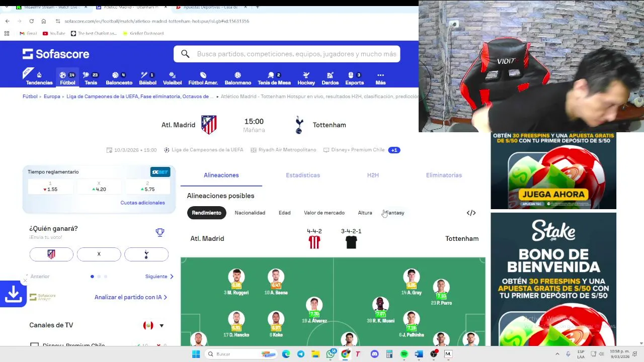Open the KickBot Dashboard bookmark

pyautogui.click(x=143, y=33)
